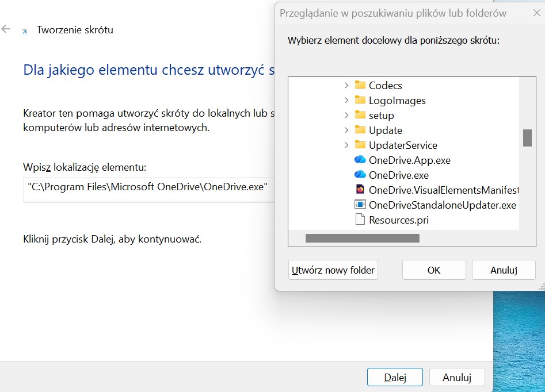This screenshot has height=392, width=545.
Task: Click the OneDrive.VisualElementsManifest file icon
Action: click(360, 190)
